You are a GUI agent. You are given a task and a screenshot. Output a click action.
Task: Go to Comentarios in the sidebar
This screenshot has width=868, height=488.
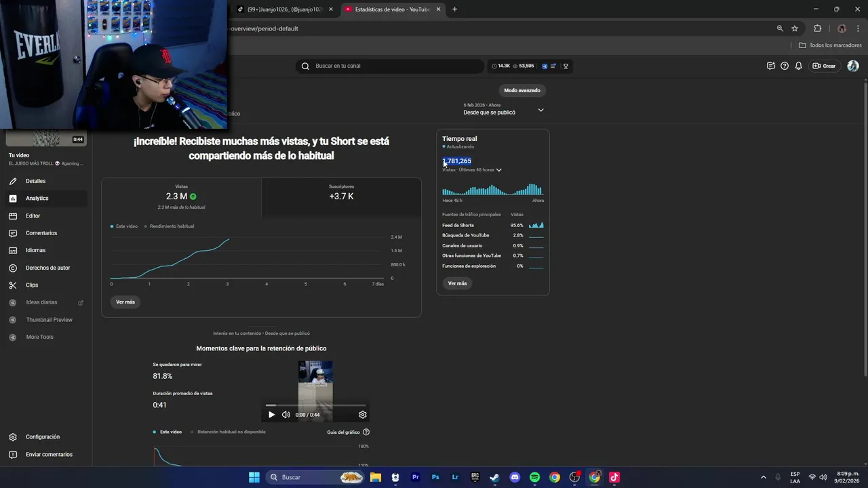[x=41, y=233]
